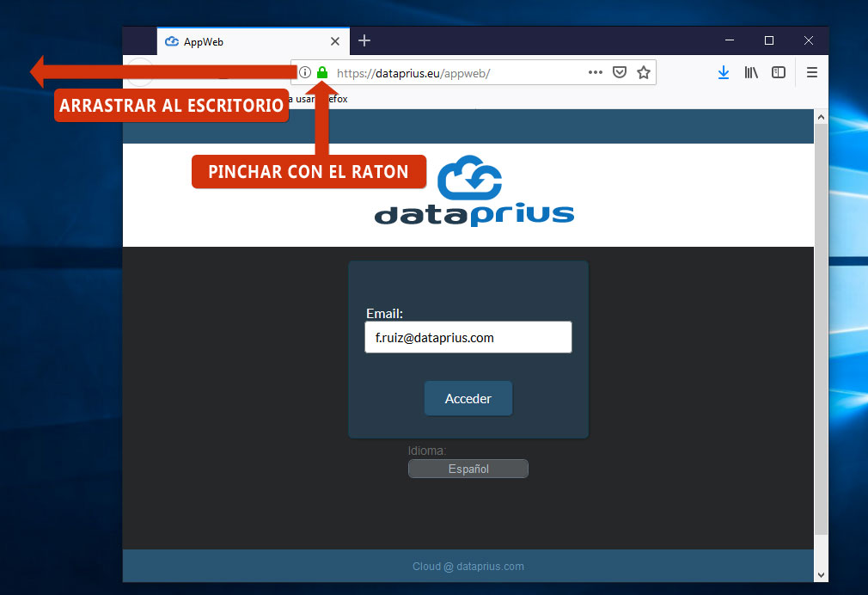Open the Downloads panel
The image size is (868, 595).
723,72
